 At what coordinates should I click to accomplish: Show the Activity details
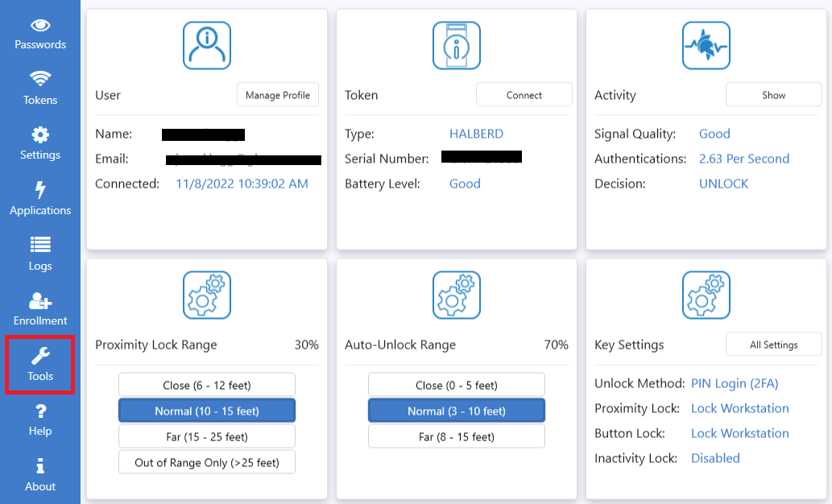click(x=773, y=95)
